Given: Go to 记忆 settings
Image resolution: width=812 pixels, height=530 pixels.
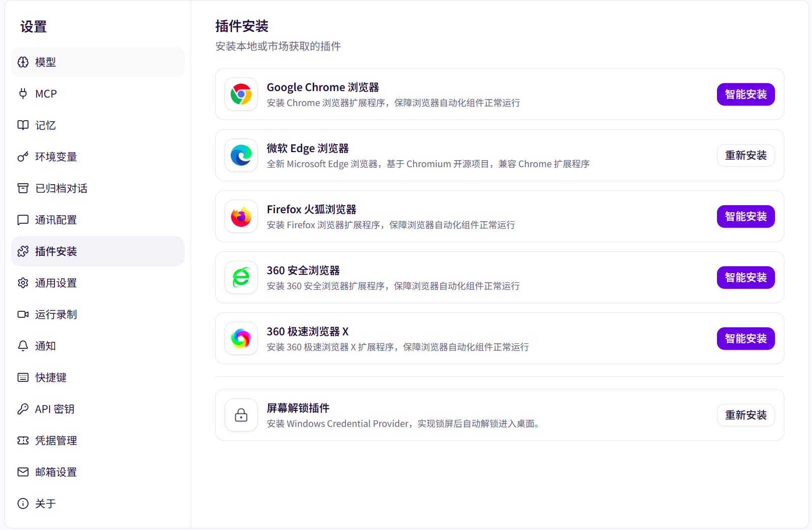Looking at the screenshot, I should tap(98, 125).
